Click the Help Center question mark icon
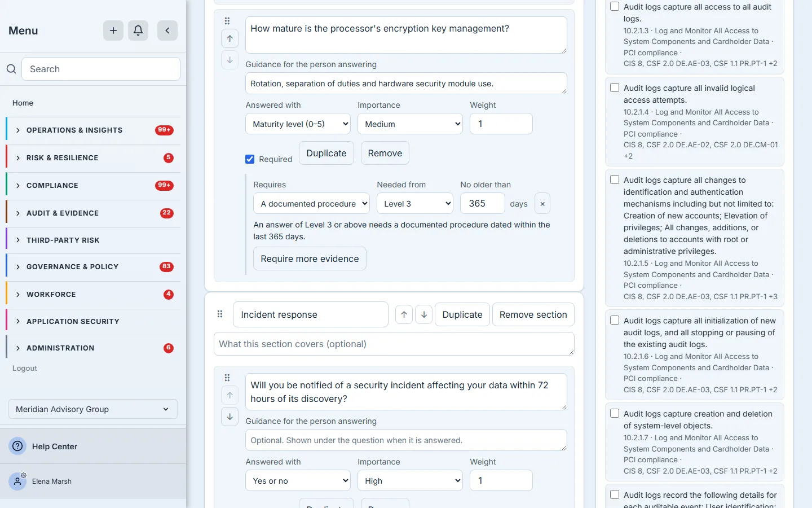 [18, 446]
